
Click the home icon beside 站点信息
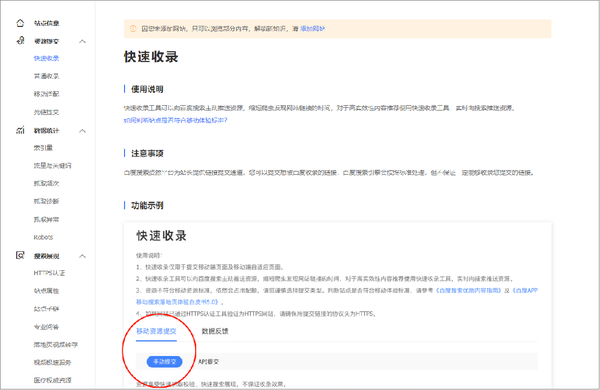coord(20,23)
